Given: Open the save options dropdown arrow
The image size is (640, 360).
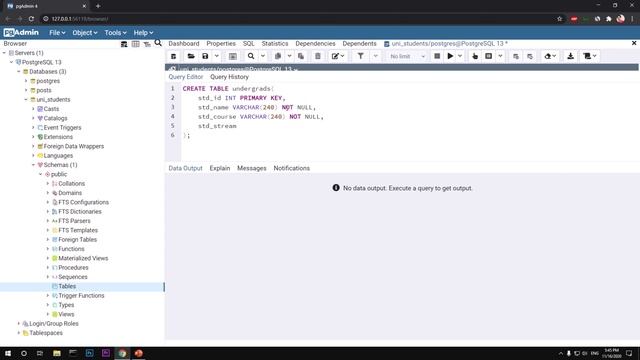Looking at the screenshot, I should pyautogui.click(x=217, y=56).
